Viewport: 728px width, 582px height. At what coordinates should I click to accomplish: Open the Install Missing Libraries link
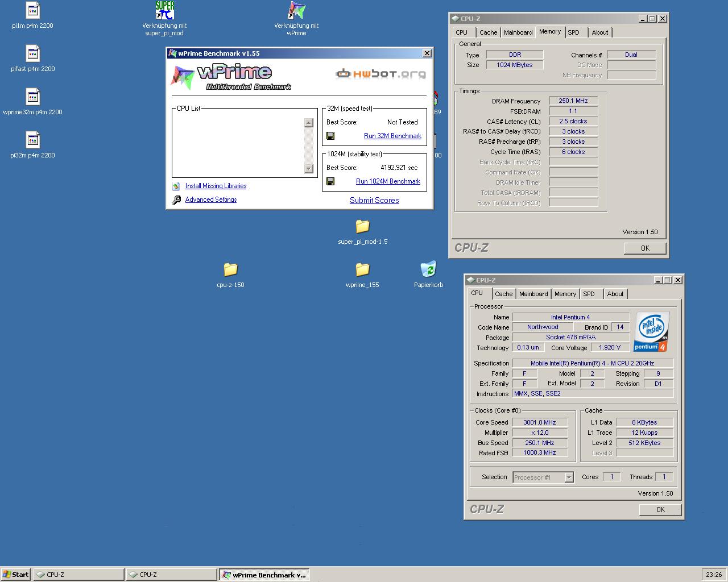(216, 186)
